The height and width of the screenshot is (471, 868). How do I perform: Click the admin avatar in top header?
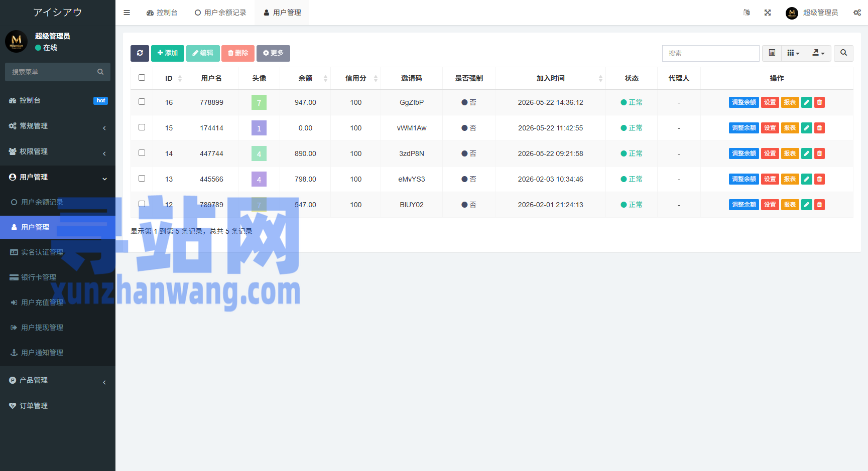coord(792,13)
